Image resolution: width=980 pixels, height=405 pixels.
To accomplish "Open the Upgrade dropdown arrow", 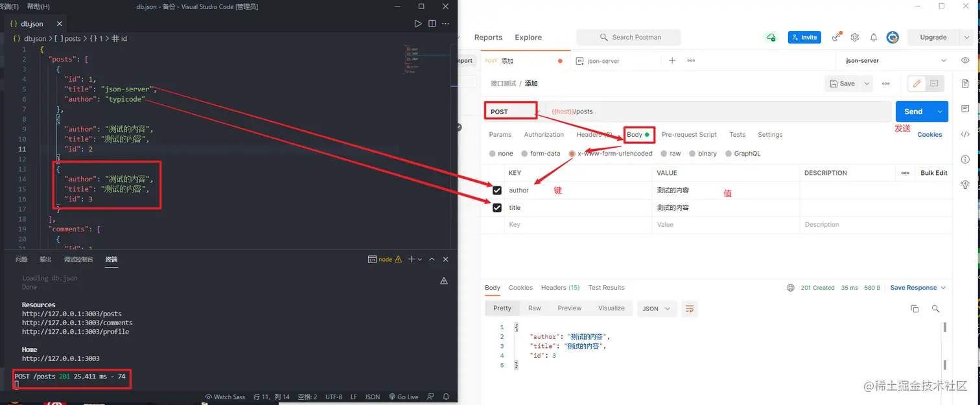I will (x=966, y=38).
